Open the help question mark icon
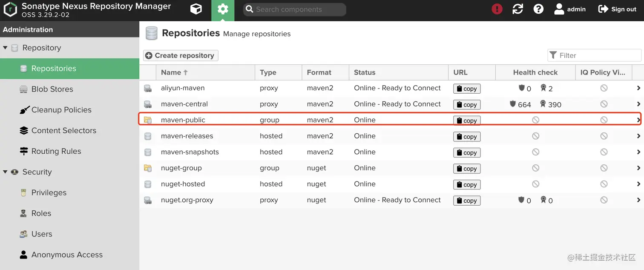Image resolution: width=644 pixels, height=270 pixels. [538, 9]
